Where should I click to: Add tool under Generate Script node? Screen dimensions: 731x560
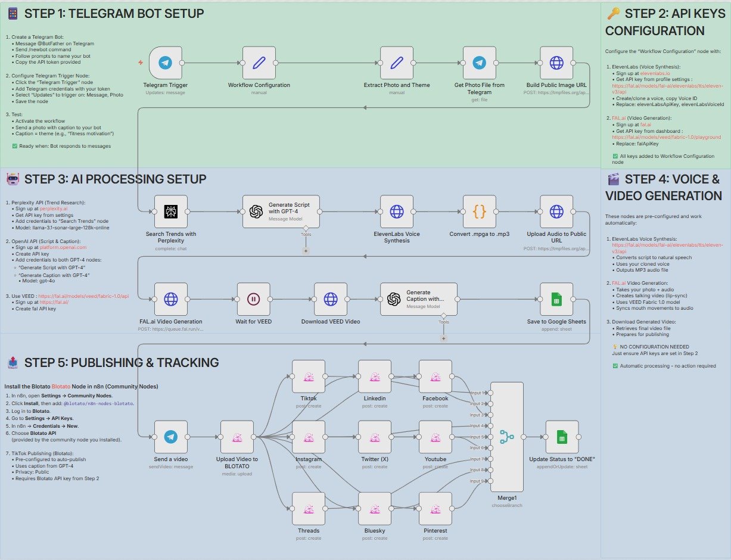[306, 251]
